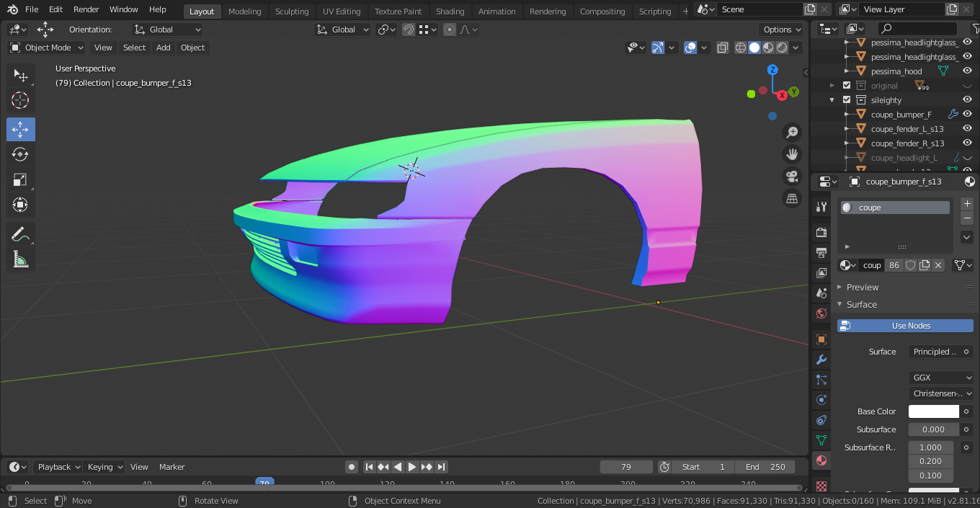Switch to material preview shading
The height and width of the screenshot is (508, 980).
768,48
